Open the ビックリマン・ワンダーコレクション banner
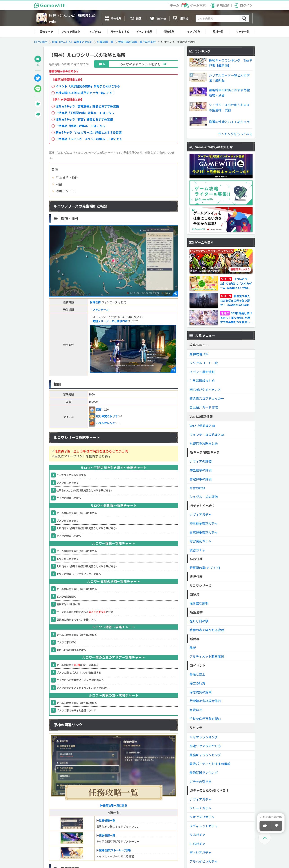The height and width of the screenshot is (868, 289). (x=221, y=261)
